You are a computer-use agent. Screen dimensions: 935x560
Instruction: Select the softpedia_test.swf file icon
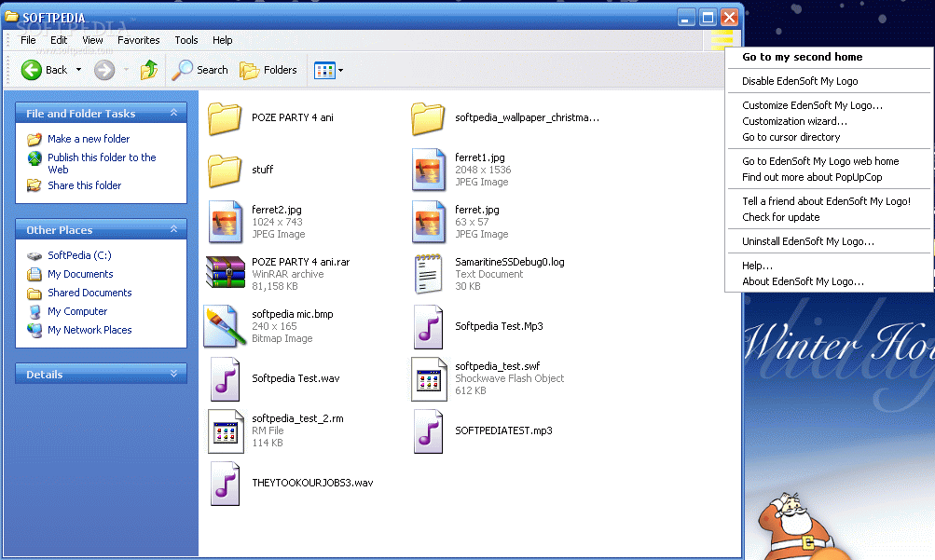tap(428, 379)
